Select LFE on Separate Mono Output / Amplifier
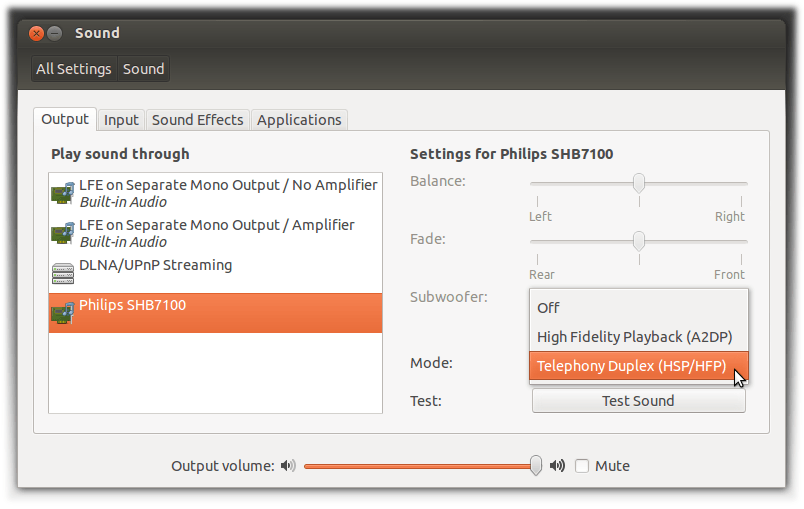The image size is (804, 509). pos(216,233)
